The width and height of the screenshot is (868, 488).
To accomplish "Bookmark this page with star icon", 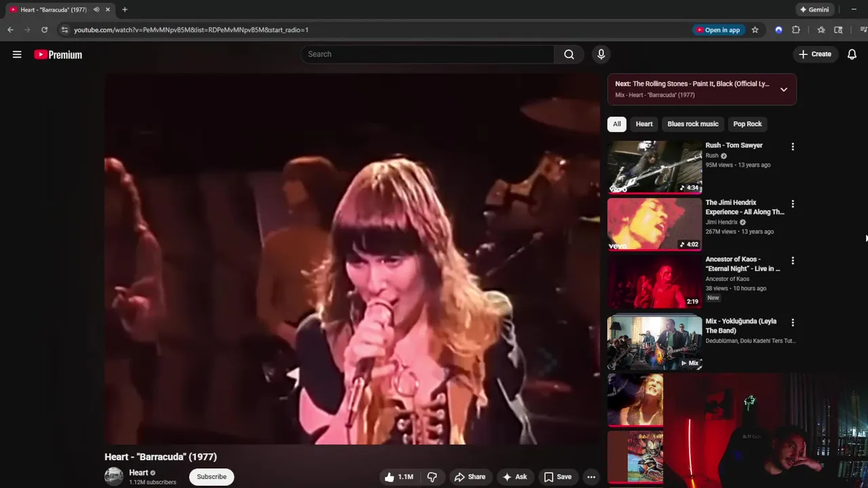I will tap(755, 30).
